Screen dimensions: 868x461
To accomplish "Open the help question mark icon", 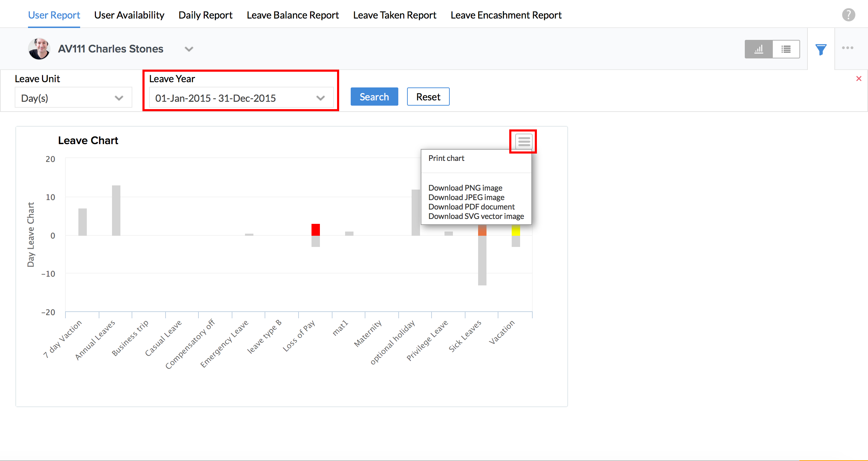I will [x=848, y=15].
